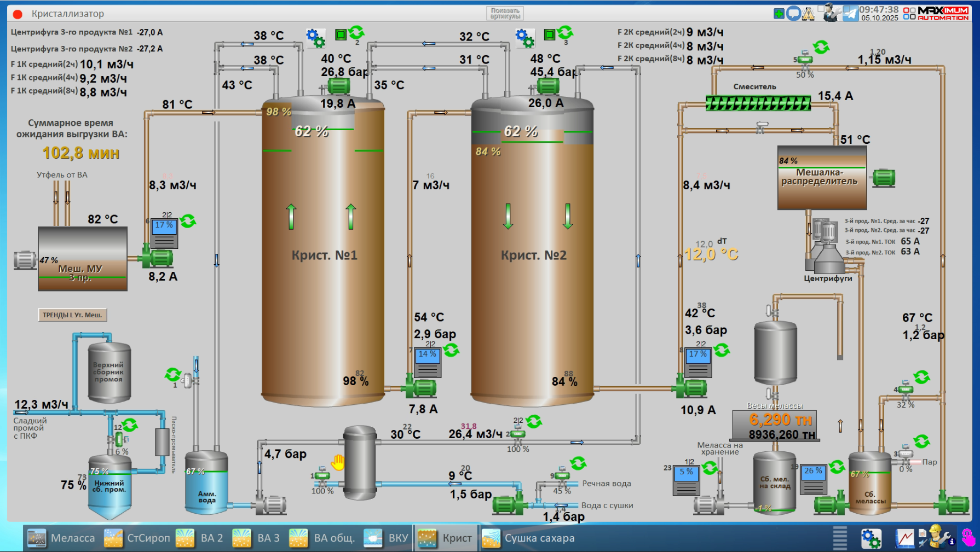The height and width of the screenshot is (552, 980).
Task: Open the 17 % regulator panel near Меш. МУ
Action: [164, 234]
